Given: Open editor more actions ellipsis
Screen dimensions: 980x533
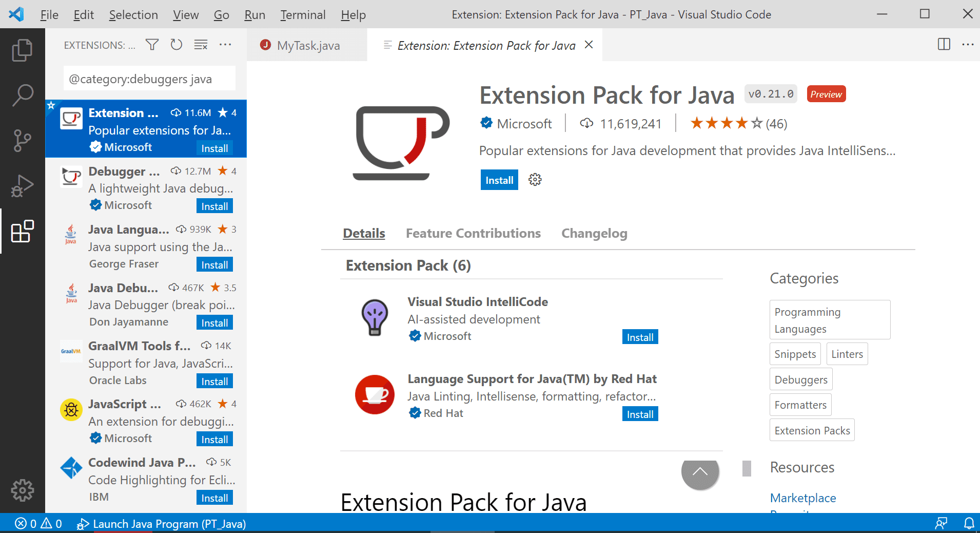Looking at the screenshot, I should [x=968, y=44].
